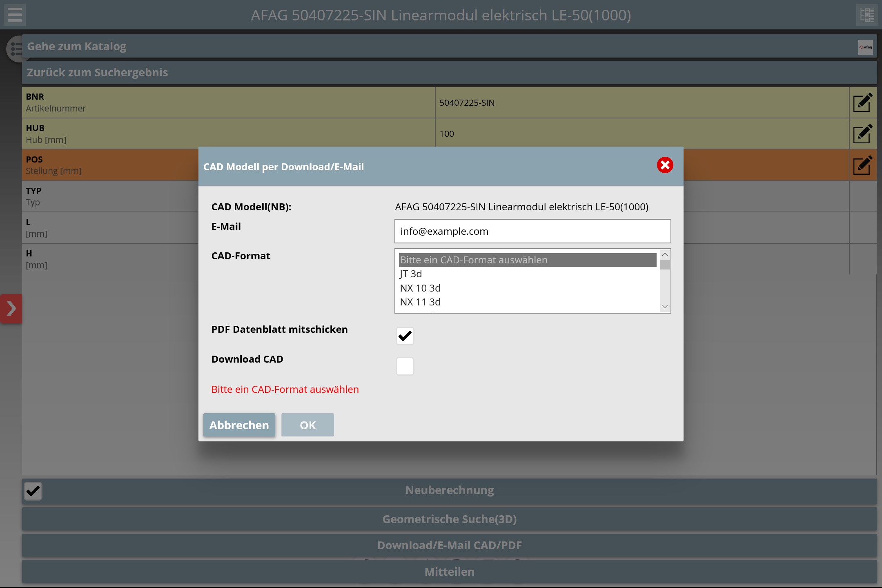Choose NX 11 3d format option
The width and height of the screenshot is (882, 588).
pos(420,302)
